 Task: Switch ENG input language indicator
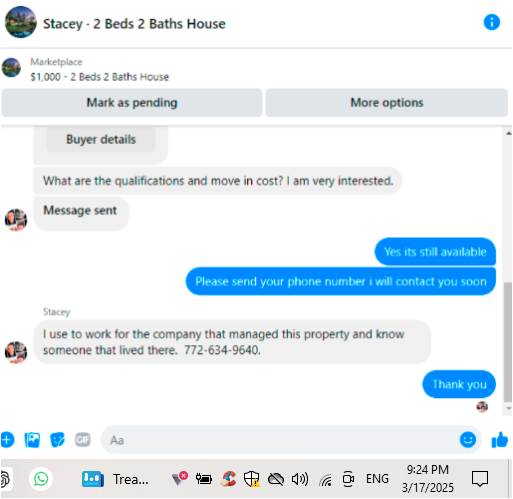[x=377, y=479]
